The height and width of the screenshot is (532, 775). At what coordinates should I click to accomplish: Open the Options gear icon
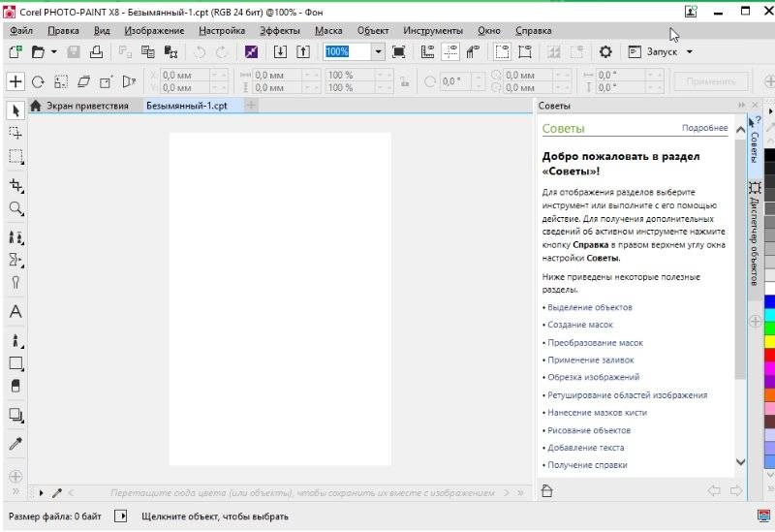pos(605,51)
